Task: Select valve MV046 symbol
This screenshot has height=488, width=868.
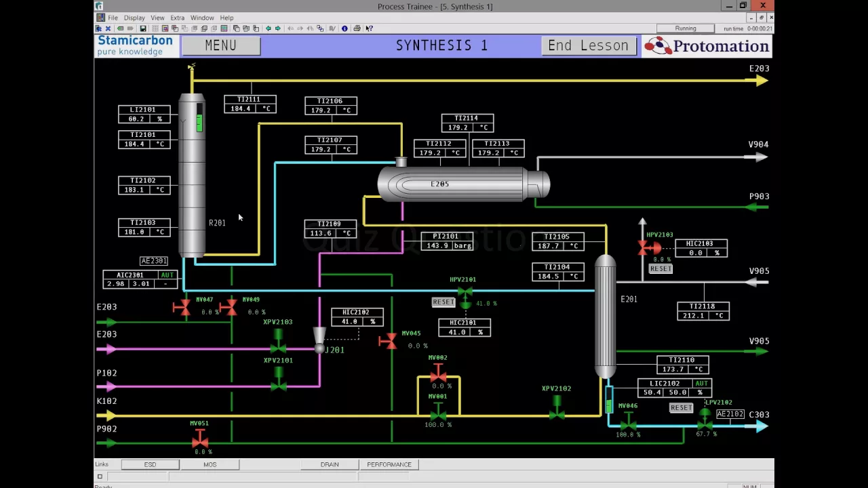Action: (629, 421)
